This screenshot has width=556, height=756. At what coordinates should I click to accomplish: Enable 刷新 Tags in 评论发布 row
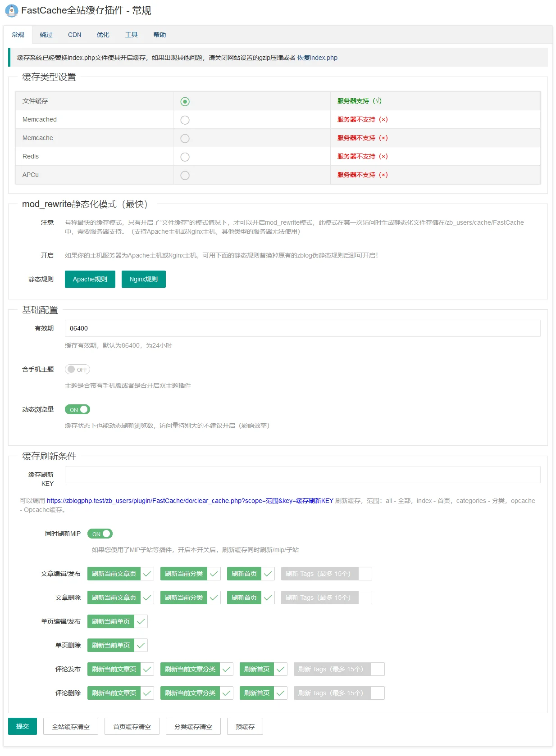(x=339, y=669)
